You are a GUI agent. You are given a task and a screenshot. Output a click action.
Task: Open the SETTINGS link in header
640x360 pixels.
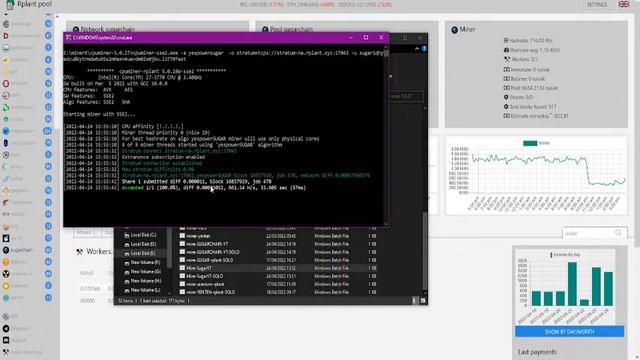pos(597,4)
